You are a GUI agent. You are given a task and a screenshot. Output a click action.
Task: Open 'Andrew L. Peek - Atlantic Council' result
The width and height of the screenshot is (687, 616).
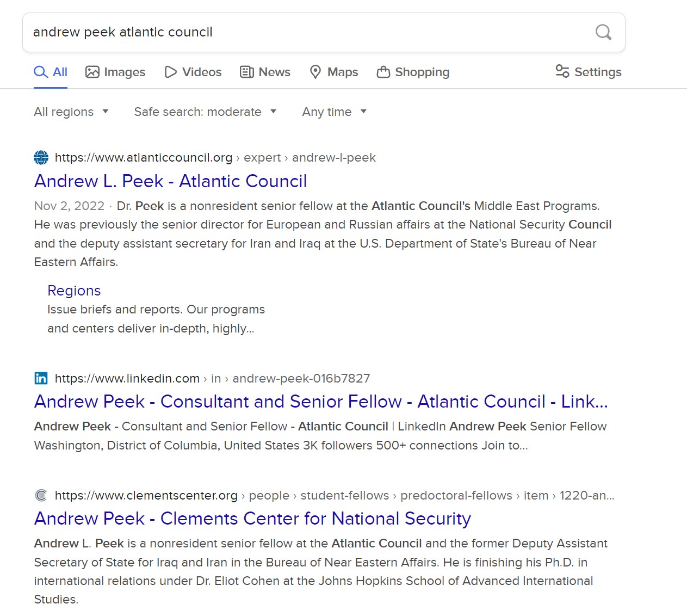pos(170,181)
